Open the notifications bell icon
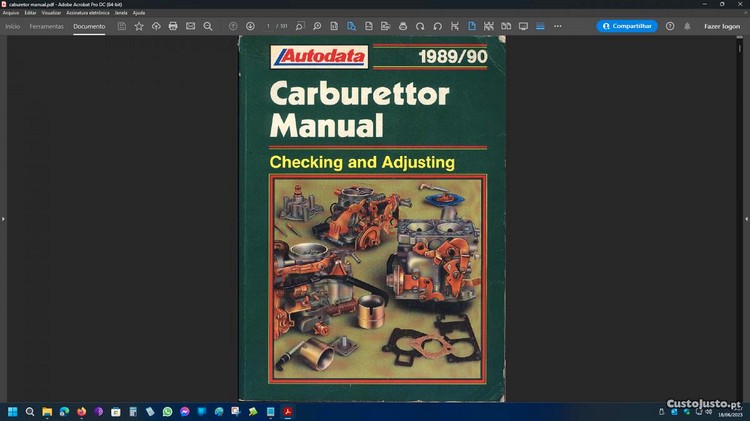 [687, 26]
